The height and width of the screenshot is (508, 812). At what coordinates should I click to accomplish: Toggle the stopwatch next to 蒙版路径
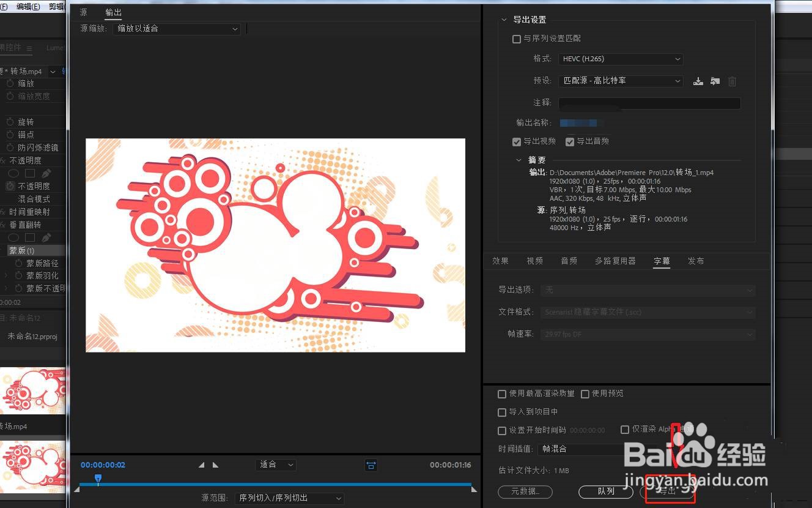pos(19,263)
